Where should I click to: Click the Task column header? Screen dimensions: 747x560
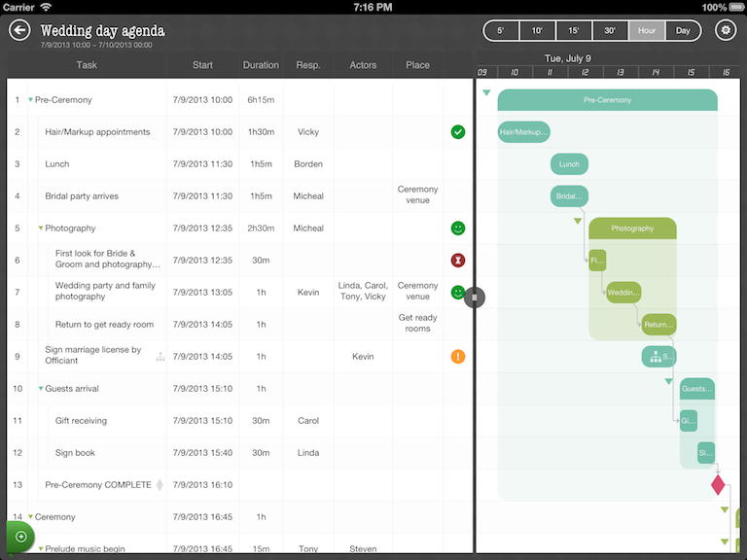(87, 65)
